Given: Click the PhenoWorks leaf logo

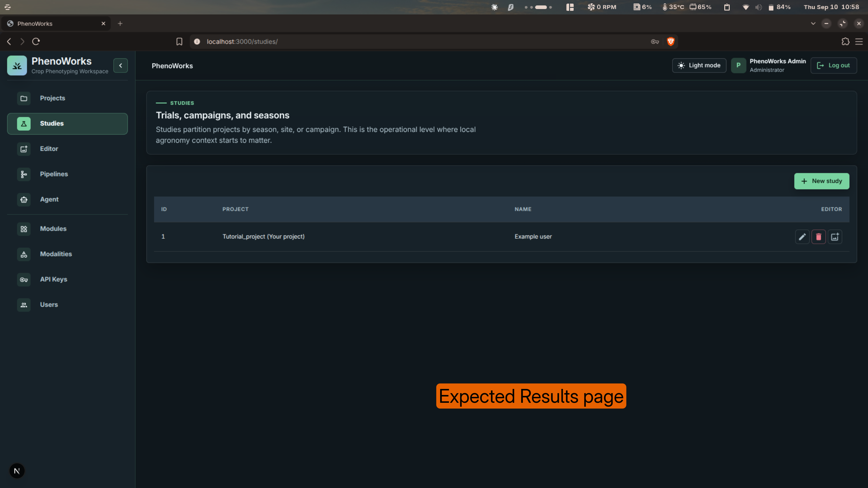Looking at the screenshot, I should click(x=17, y=66).
